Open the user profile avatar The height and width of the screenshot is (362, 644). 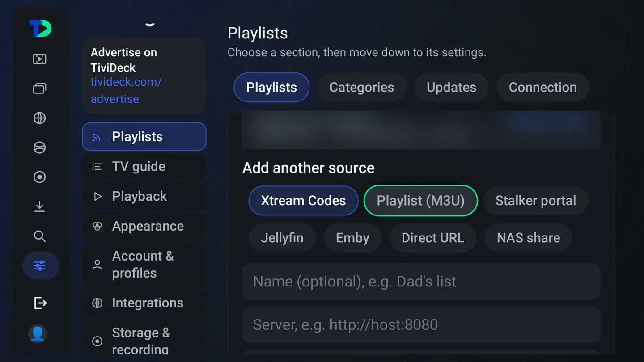pyautogui.click(x=38, y=334)
